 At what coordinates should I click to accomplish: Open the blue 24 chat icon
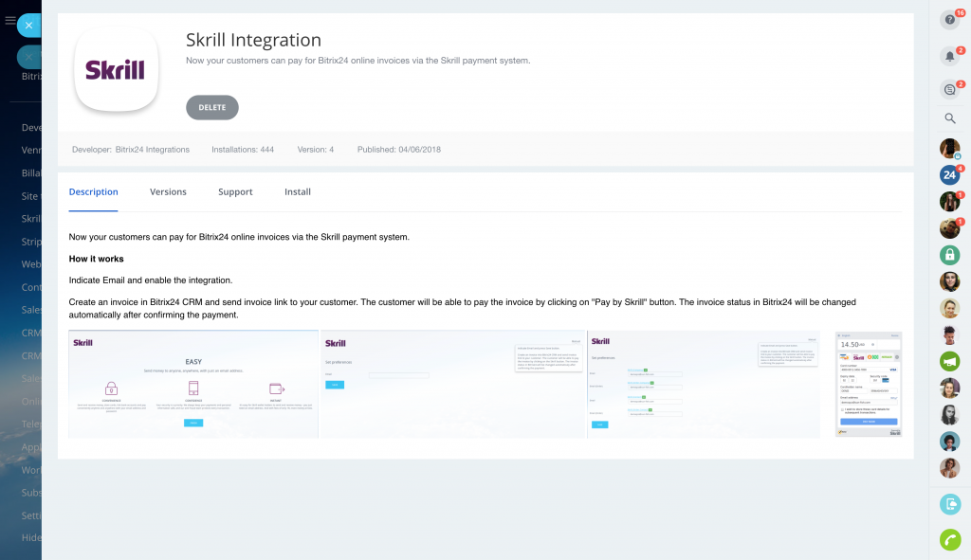[949, 174]
